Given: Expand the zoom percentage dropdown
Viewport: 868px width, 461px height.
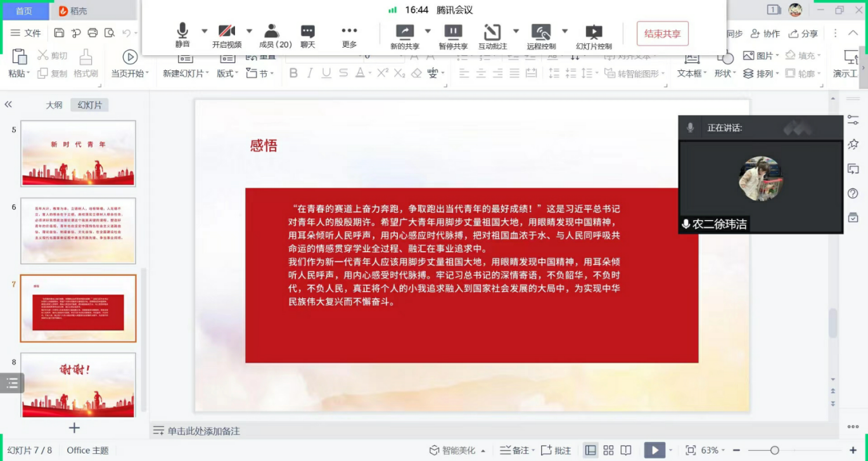Looking at the screenshot, I should point(723,450).
